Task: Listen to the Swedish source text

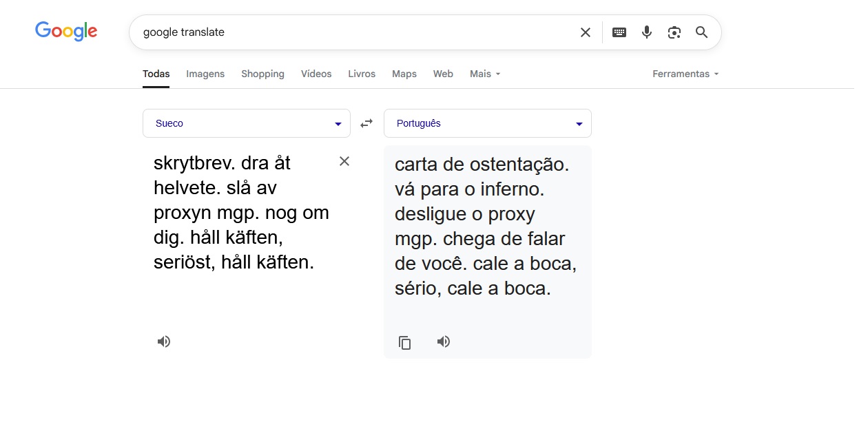Action: (x=164, y=341)
